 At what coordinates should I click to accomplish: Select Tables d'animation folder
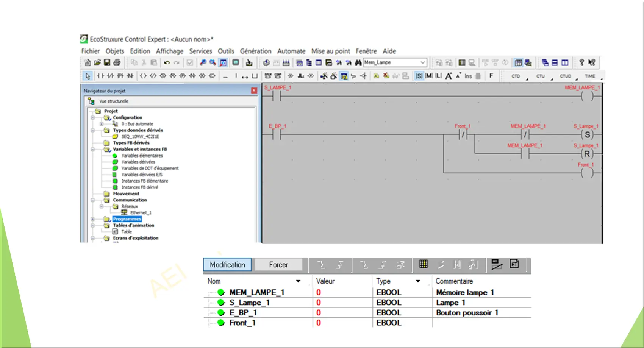tap(133, 225)
